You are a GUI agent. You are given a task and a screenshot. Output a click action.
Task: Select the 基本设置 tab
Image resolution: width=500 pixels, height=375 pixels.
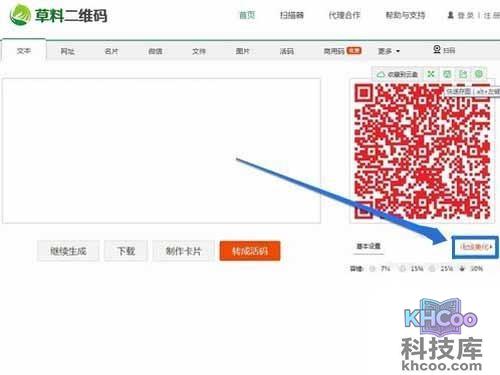click(x=369, y=247)
